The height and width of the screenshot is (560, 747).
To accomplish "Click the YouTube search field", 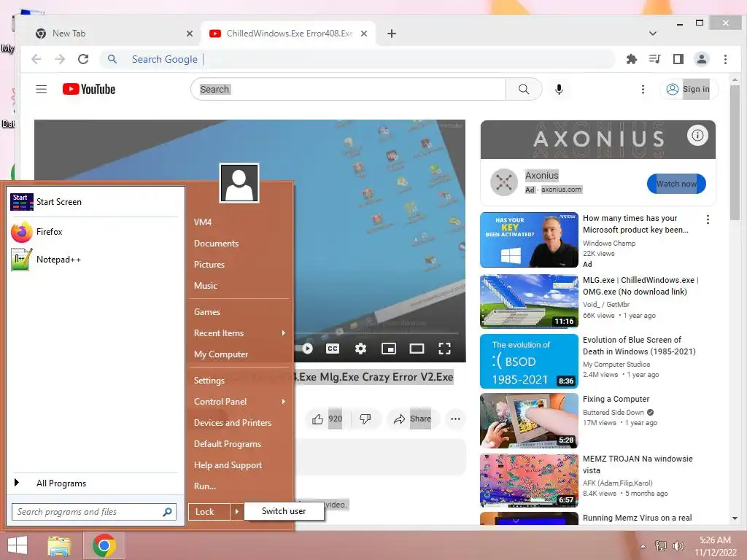I will [349, 89].
